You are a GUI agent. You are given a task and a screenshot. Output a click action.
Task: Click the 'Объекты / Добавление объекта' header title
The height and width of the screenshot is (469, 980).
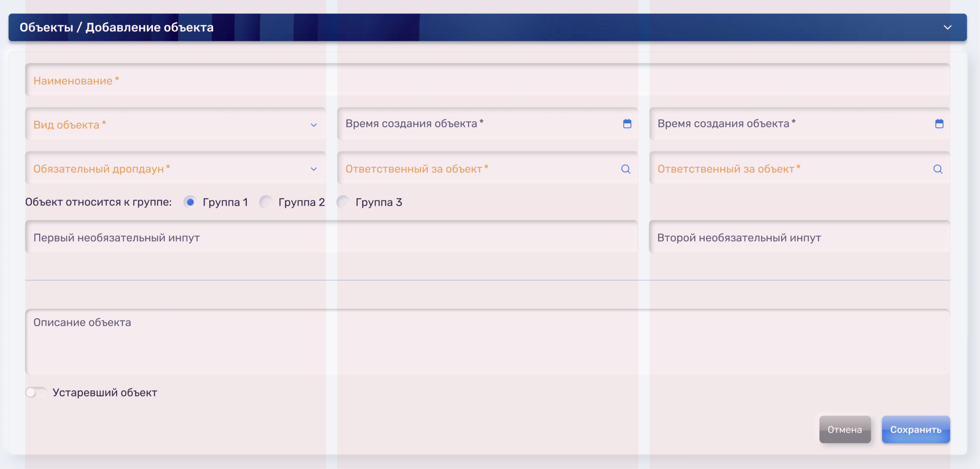[117, 27]
